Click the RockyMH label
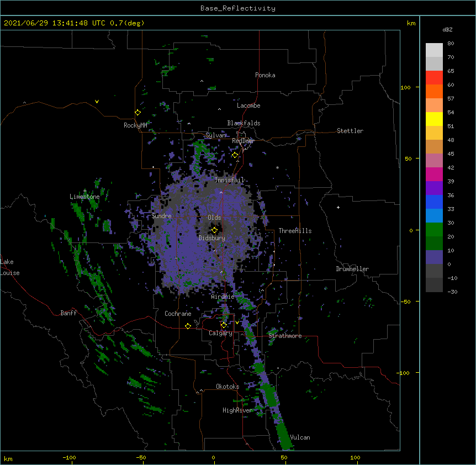 pyautogui.click(x=135, y=125)
